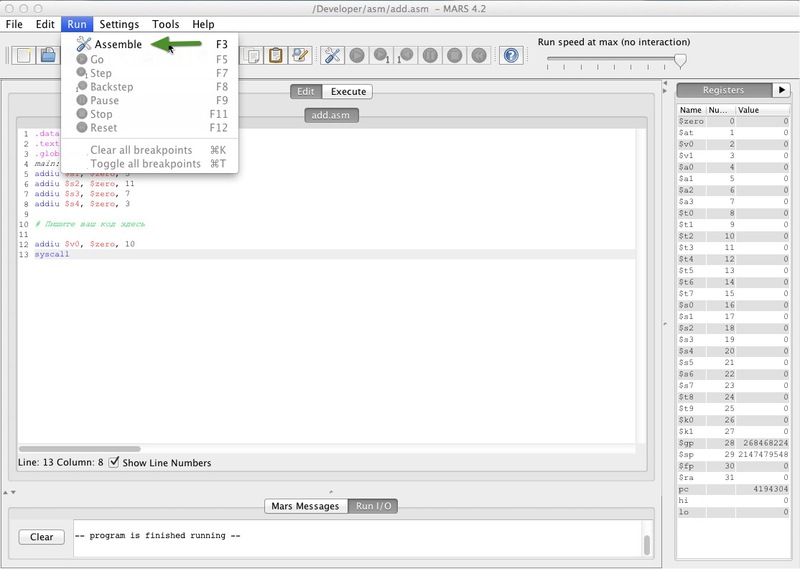Click the pc value 4194304
This screenshot has width=800, height=569.
[x=770, y=489]
